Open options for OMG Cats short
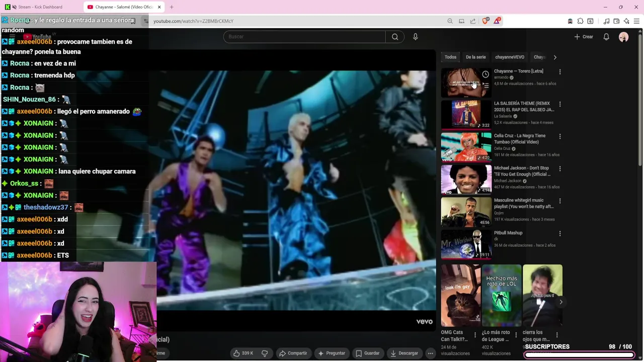The height and width of the screenshot is (362, 644). [x=475, y=335]
